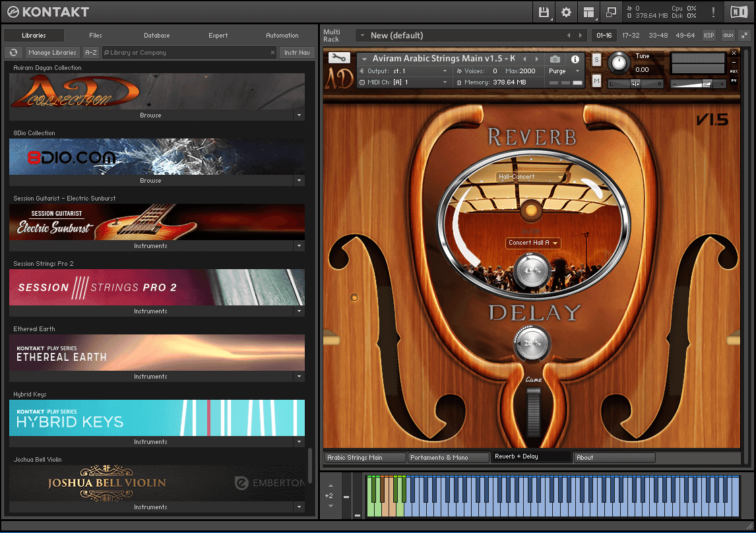Open the Arabic Strings Main tab
The height and width of the screenshot is (533, 756).
coord(365,457)
